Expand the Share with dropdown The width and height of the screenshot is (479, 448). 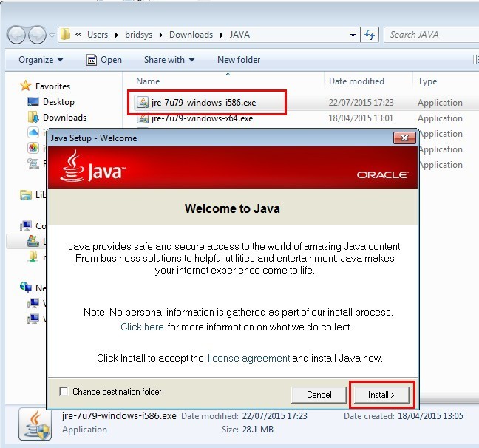point(169,60)
